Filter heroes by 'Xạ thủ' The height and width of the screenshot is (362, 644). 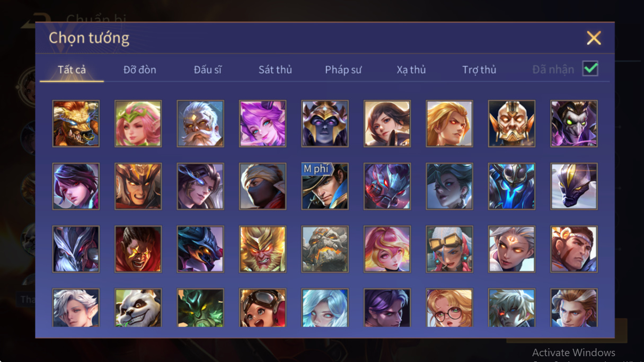point(411,69)
